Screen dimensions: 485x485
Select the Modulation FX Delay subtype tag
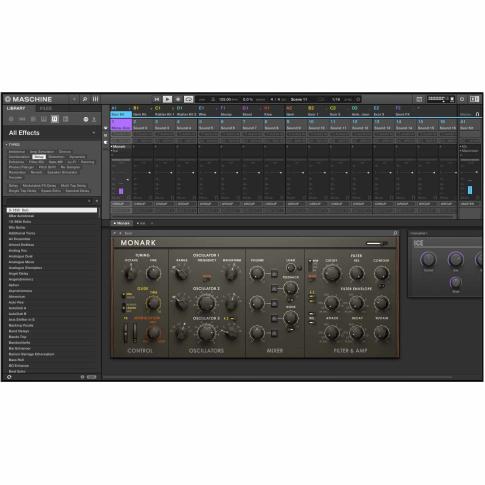(x=39, y=186)
